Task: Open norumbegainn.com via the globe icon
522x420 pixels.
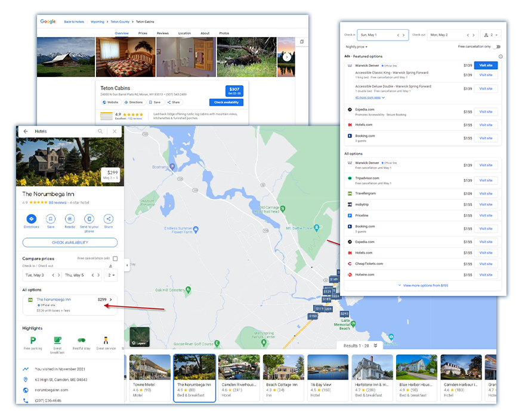Action: [25, 390]
